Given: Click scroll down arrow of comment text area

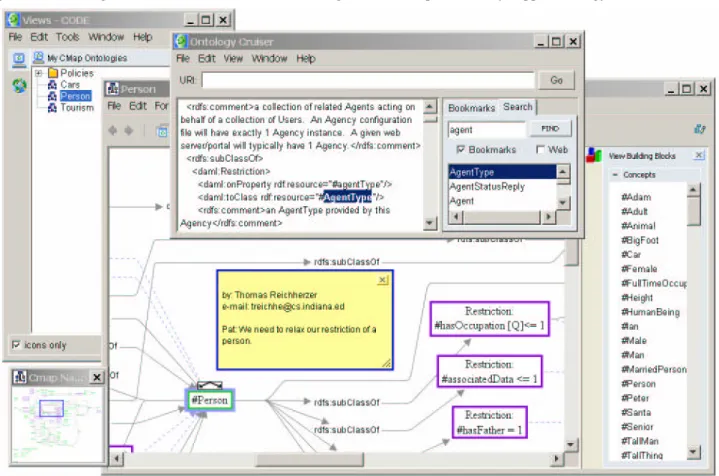Looking at the screenshot, I should (x=429, y=223).
